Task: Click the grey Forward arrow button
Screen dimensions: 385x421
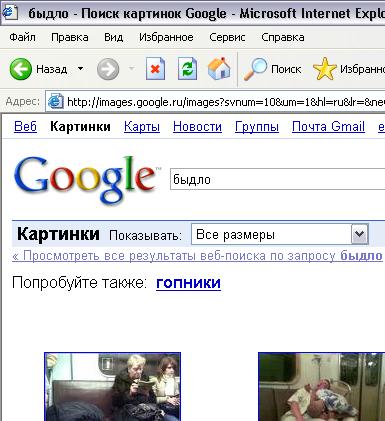Action: [x=108, y=69]
